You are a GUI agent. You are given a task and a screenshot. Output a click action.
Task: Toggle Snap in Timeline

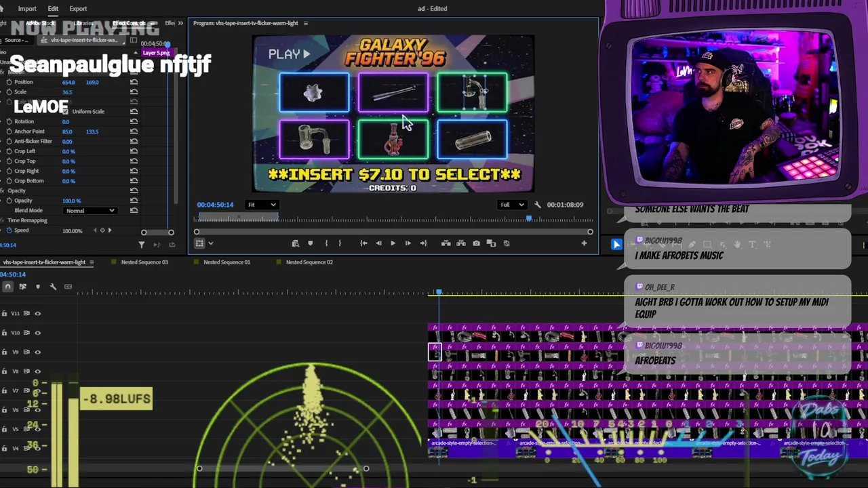coord(7,287)
